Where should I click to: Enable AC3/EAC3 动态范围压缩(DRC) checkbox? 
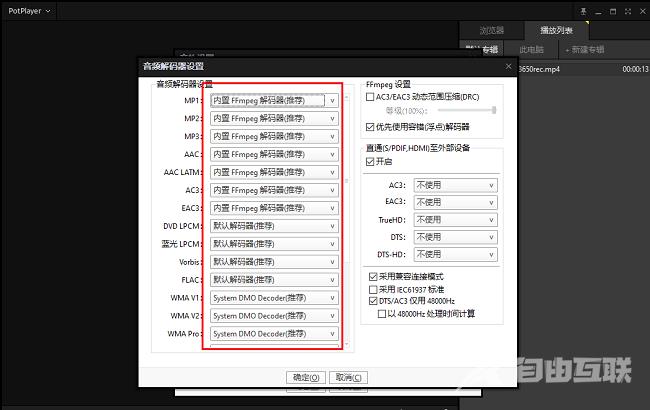372,96
